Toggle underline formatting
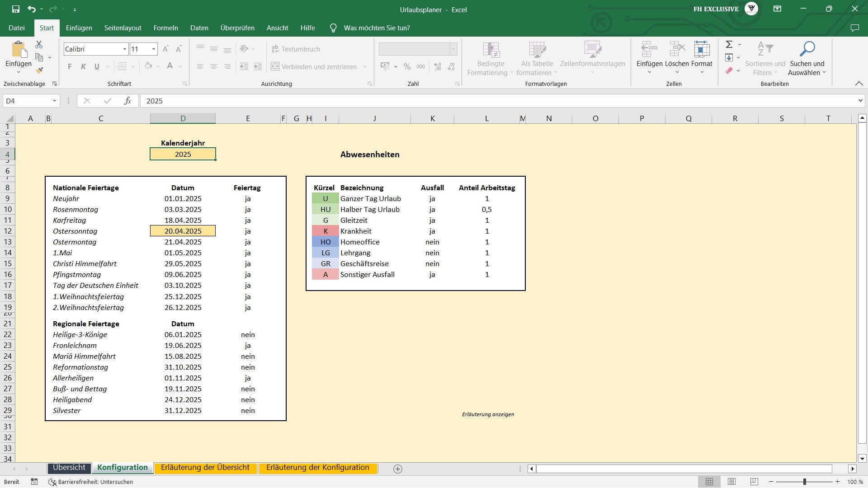 pos(96,66)
